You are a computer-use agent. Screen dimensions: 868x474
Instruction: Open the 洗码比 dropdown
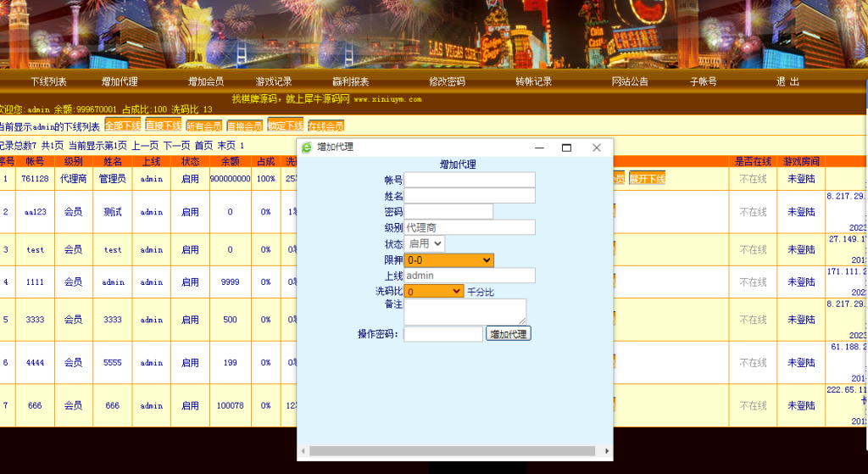[433, 291]
